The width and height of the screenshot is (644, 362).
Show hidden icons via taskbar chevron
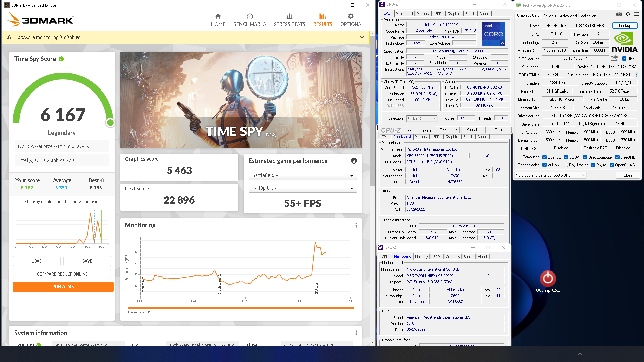(579, 354)
